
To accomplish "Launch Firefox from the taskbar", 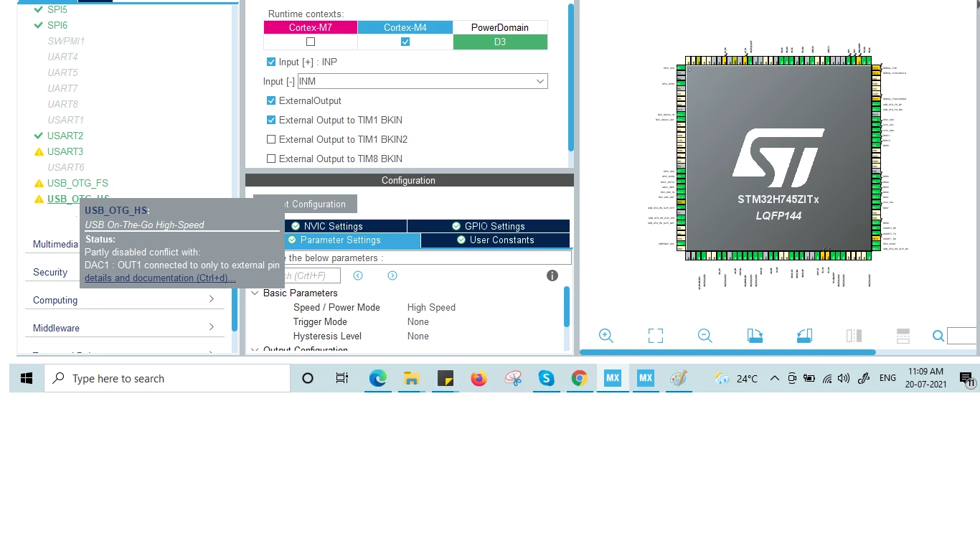I will tap(479, 378).
